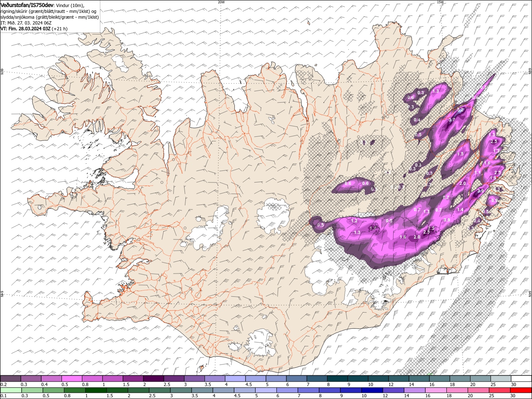Screen dimensions: 532x399
Task: Pick the bright red 30 rain legend swatch
Action: (x=520, y=390)
